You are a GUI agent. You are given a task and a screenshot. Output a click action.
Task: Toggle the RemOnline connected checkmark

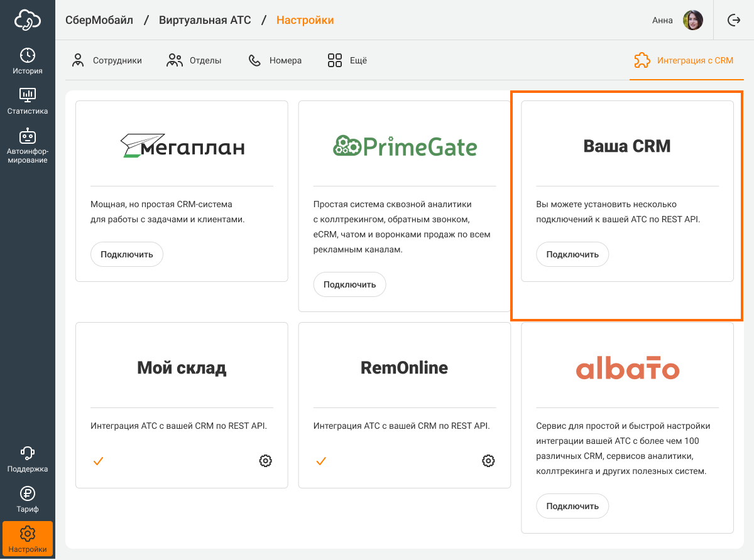(x=321, y=461)
